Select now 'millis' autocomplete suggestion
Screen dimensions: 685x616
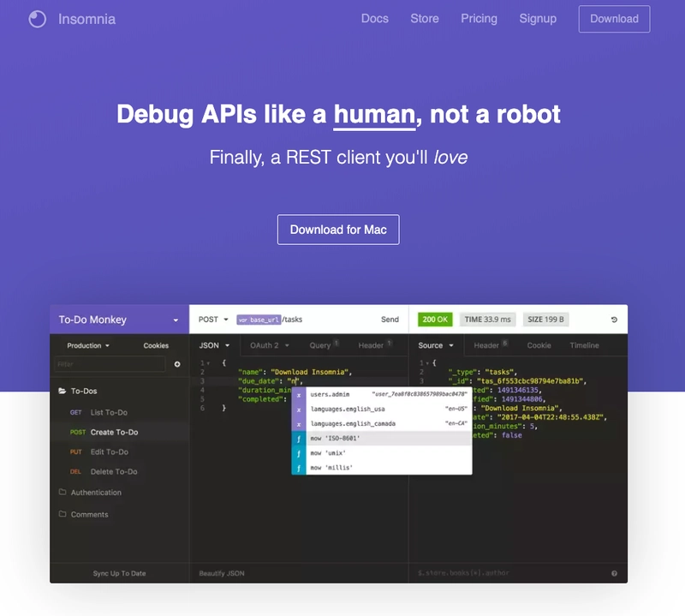[x=382, y=468]
